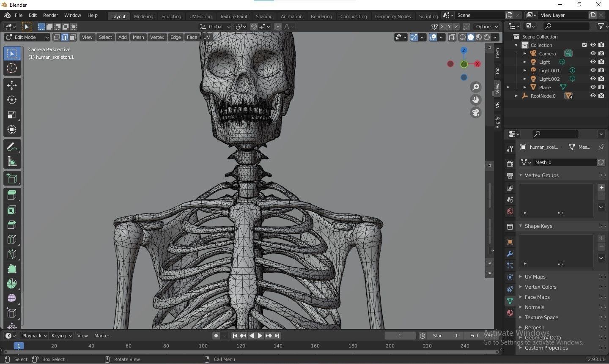609x364 pixels.
Task: Toggle camera view icon in viewport
Action: pyautogui.click(x=476, y=112)
